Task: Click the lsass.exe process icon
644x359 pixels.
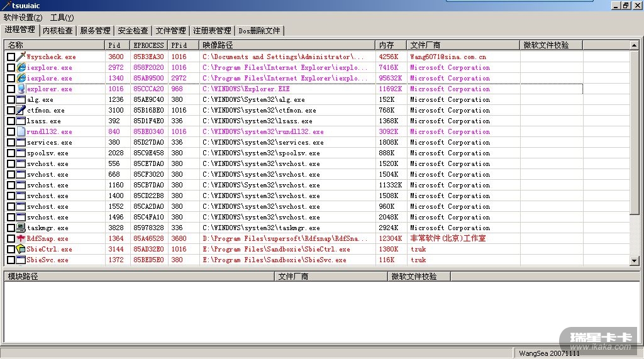Action: coord(21,120)
